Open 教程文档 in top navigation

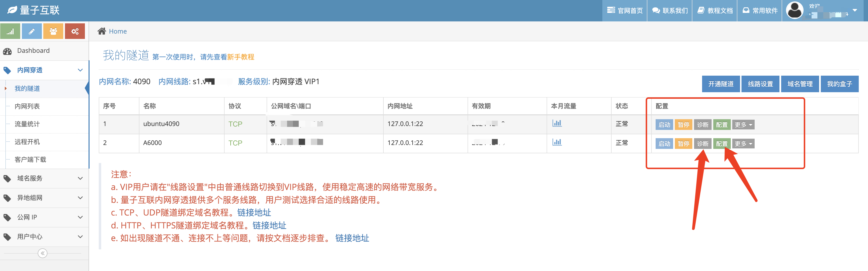[715, 10]
